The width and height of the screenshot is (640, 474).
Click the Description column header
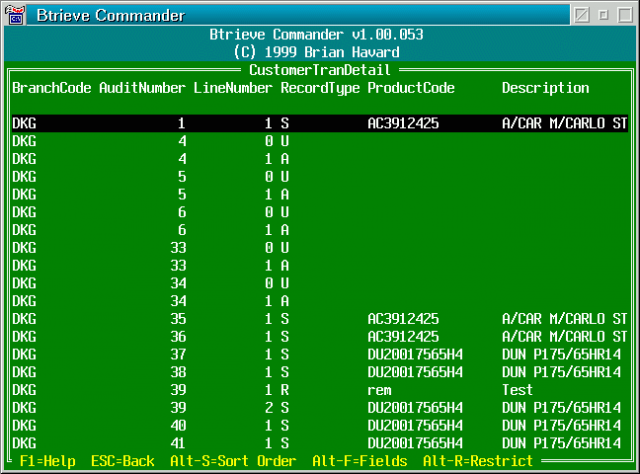point(545,88)
